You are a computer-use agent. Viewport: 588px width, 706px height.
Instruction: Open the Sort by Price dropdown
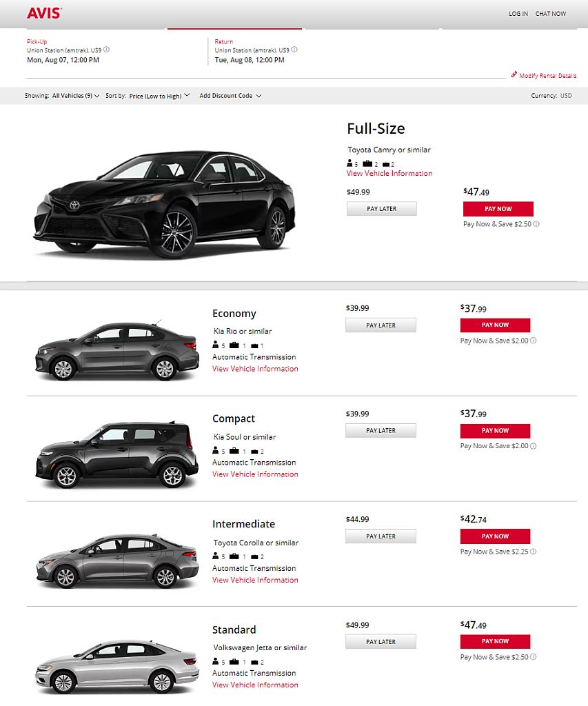159,95
